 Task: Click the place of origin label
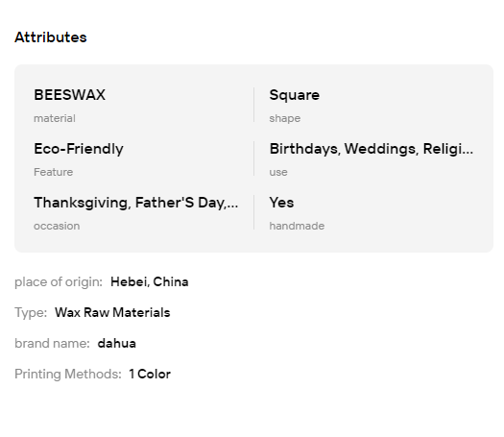point(59,282)
